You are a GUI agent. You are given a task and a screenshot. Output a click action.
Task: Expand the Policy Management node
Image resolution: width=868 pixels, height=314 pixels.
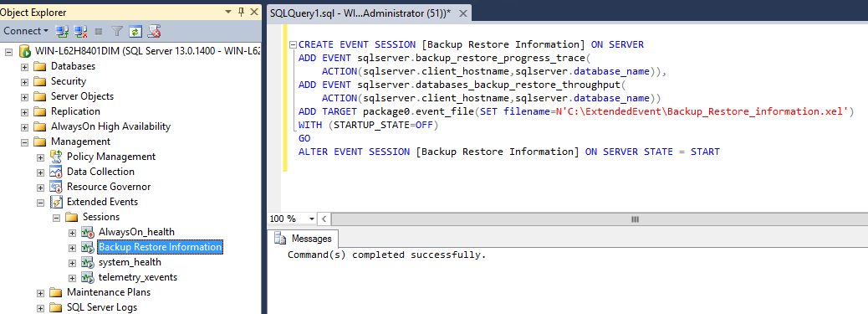click(40, 157)
